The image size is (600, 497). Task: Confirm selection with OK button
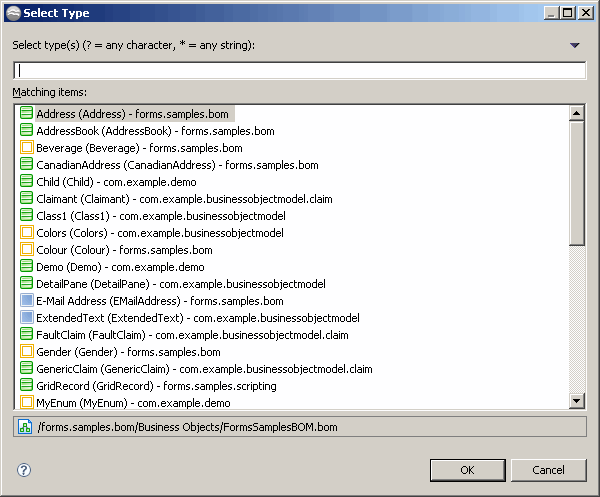tap(467, 470)
